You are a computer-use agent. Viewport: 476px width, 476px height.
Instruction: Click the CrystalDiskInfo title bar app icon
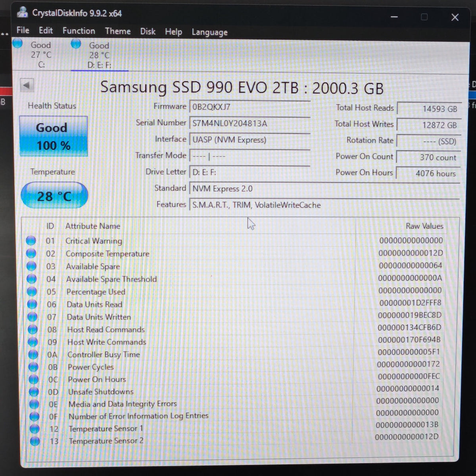[x=23, y=12]
